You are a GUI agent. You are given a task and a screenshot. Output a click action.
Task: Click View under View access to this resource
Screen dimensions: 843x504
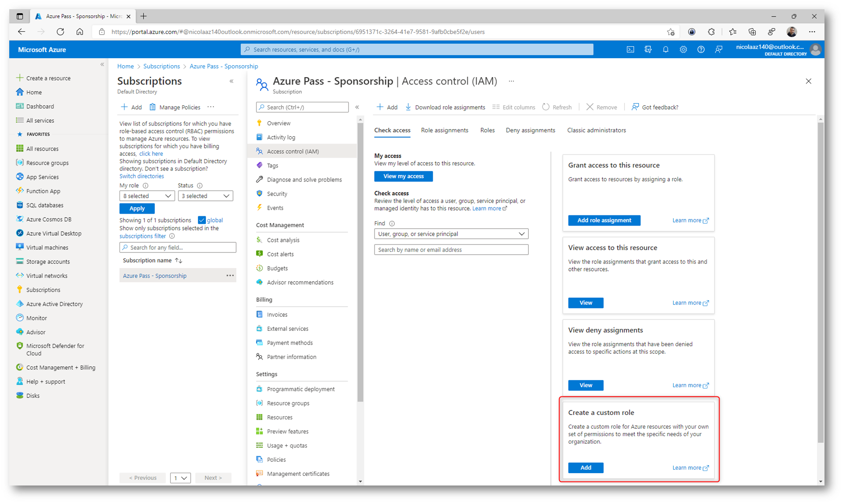[585, 303]
